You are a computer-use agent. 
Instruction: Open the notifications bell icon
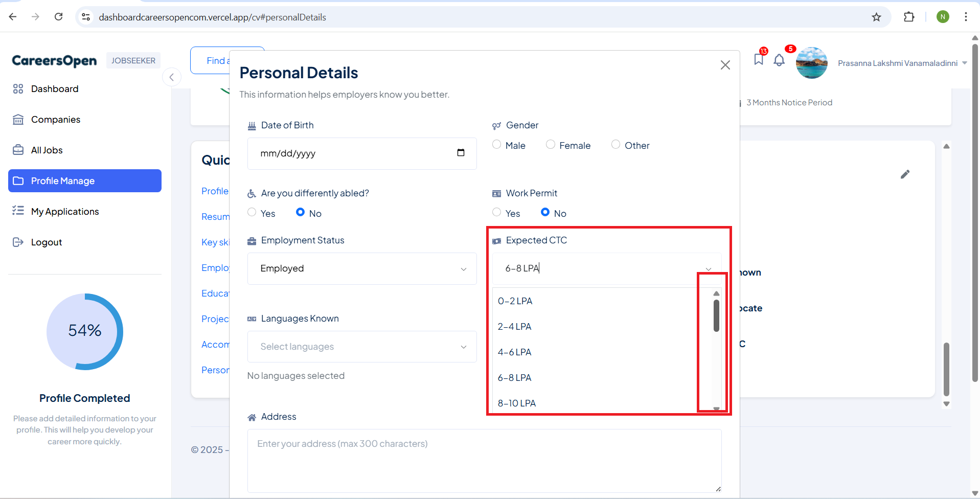pyautogui.click(x=779, y=61)
